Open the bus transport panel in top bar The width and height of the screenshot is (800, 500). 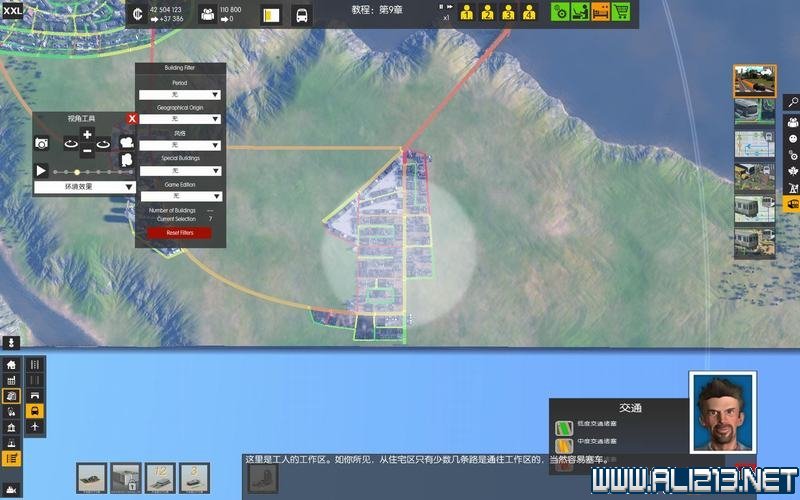(x=300, y=15)
